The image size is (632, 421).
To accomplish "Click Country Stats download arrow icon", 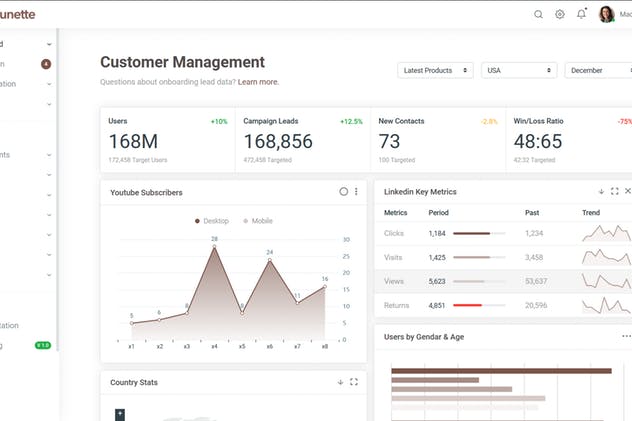I will (340, 382).
